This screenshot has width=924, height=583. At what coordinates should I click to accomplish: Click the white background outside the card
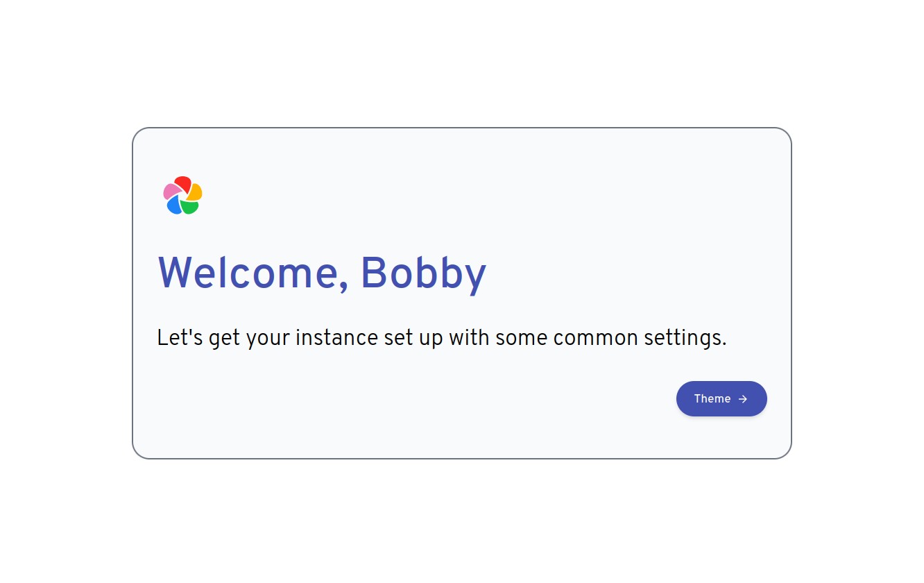462,62
